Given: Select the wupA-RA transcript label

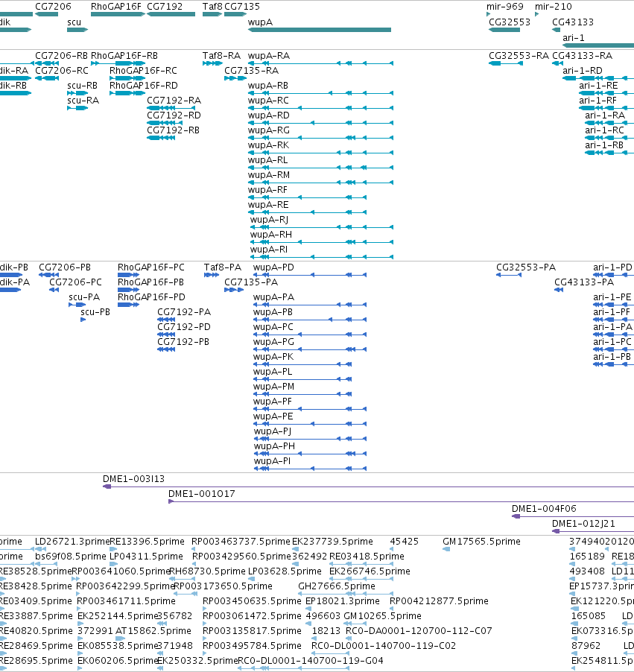Looking at the screenshot, I should [x=269, y=56].
